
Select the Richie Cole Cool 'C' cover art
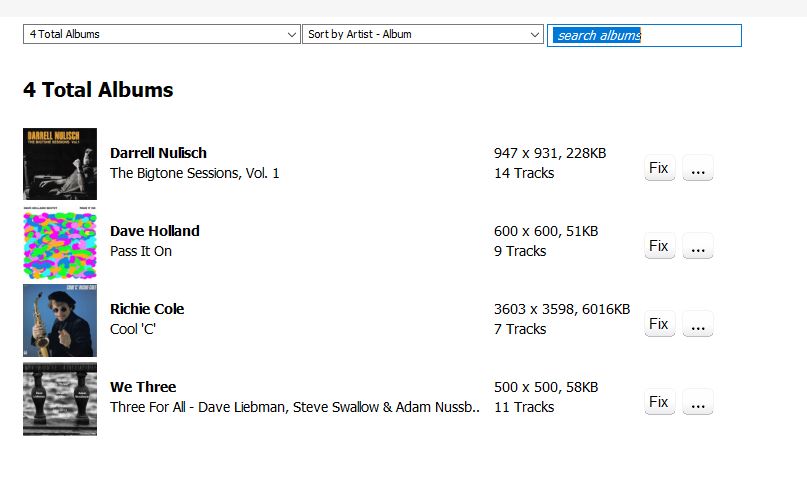click(60, 320)
